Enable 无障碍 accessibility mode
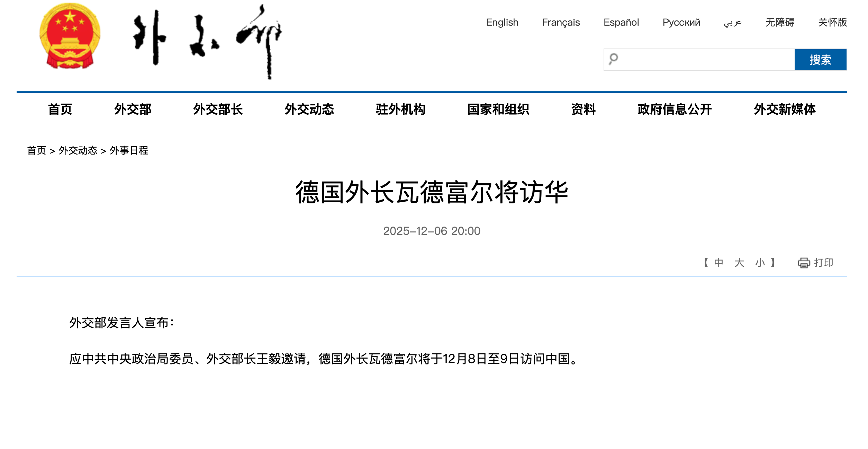 (780, 23)
